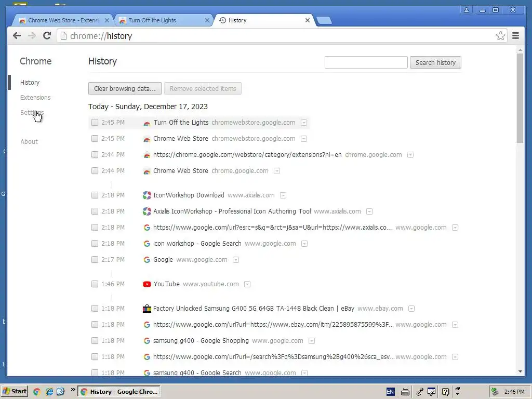Click the YouTube favicon in history list
The width and height of the screenshot is (532, 399).
(147, 284)
